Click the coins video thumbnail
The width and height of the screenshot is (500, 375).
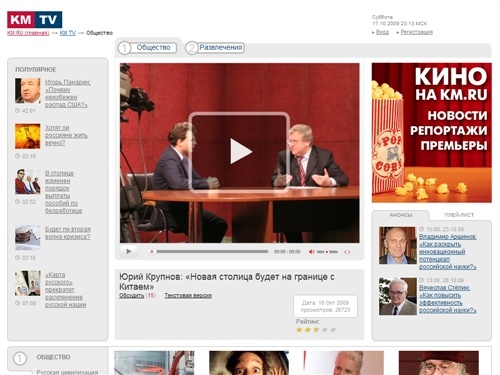coord(28,238)
